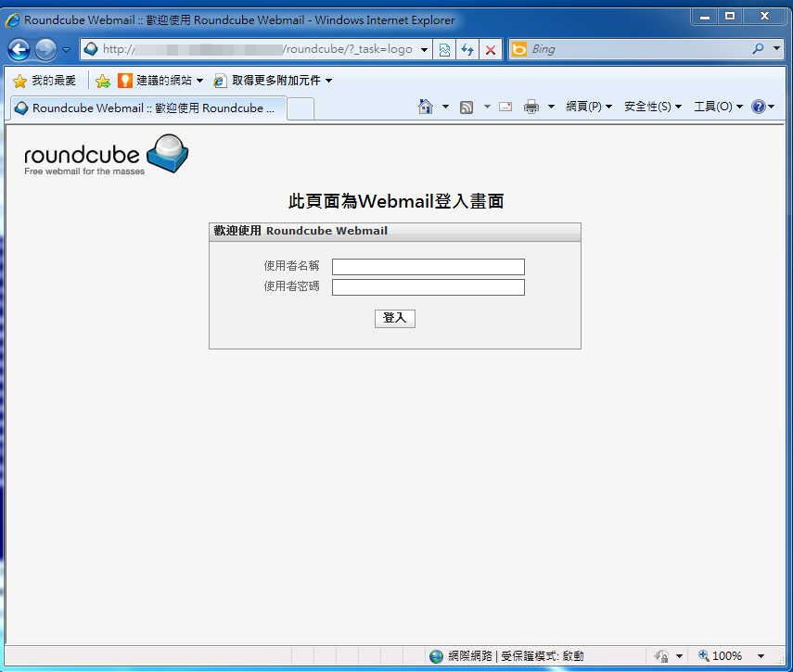Viewport: 793px width, 672px height.
Task: Open the zoom level 100% dropdown arrow
Action: tap(761, 656)
